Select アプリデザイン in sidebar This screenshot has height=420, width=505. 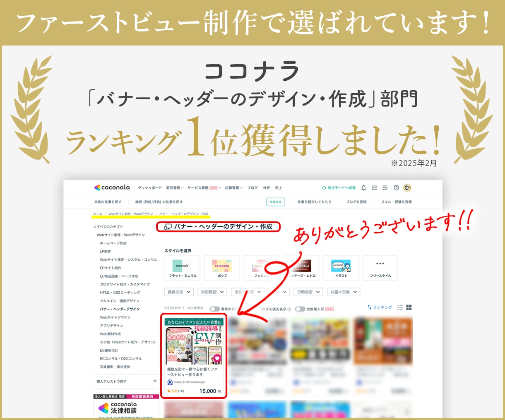coord(111,326)
